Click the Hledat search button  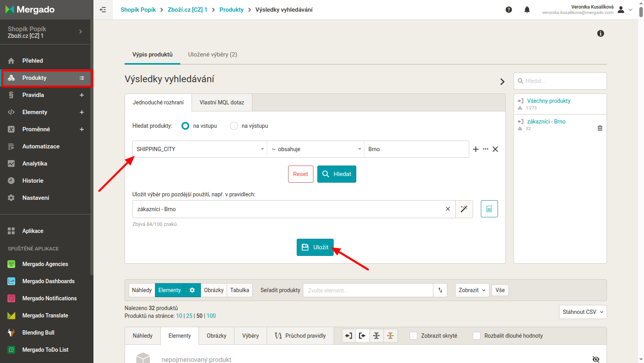(337, 174)
